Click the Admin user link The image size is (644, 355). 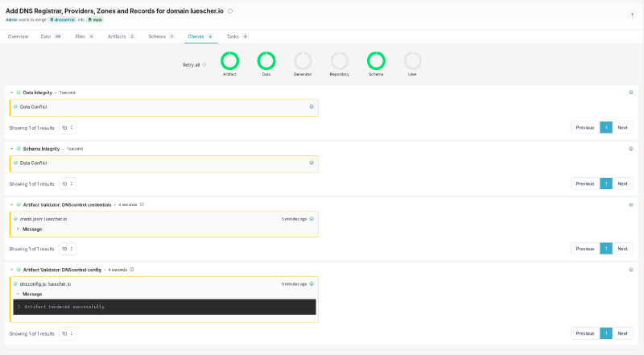point(11,19)
